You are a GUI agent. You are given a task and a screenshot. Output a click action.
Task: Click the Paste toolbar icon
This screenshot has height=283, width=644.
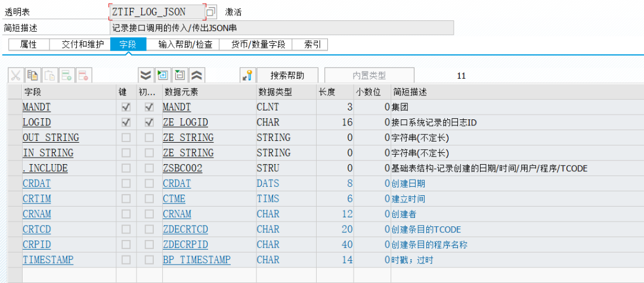[x=50, y=75]
